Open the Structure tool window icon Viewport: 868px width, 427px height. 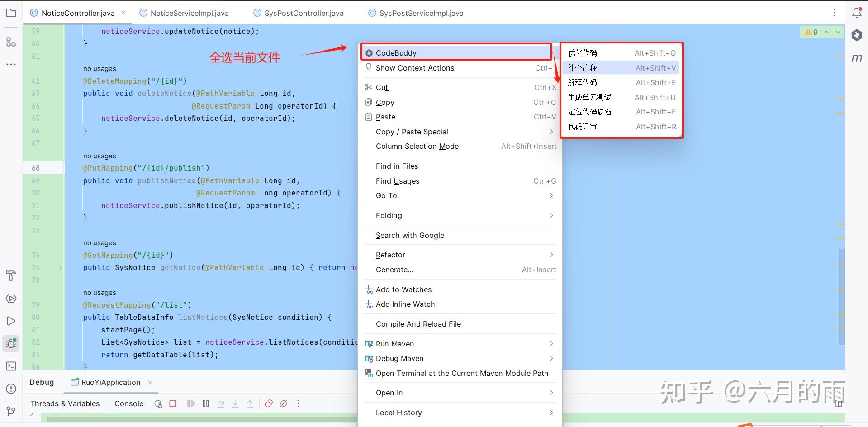(11, 42)
